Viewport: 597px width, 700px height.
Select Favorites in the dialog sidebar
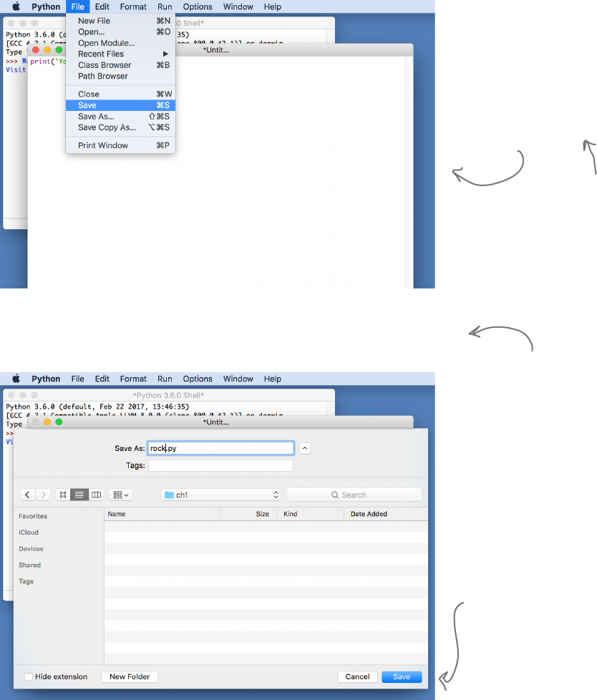pyautogui.click(x=33, y=516)
